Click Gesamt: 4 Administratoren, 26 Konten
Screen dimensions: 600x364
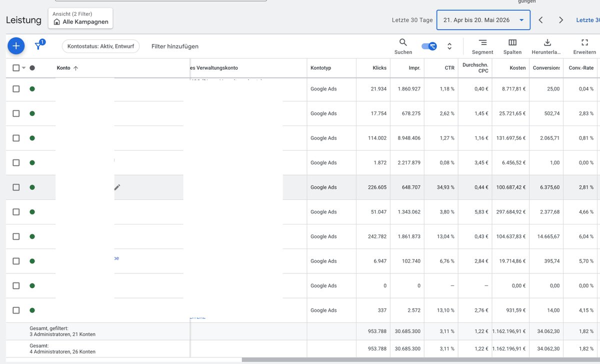[62, 348]
